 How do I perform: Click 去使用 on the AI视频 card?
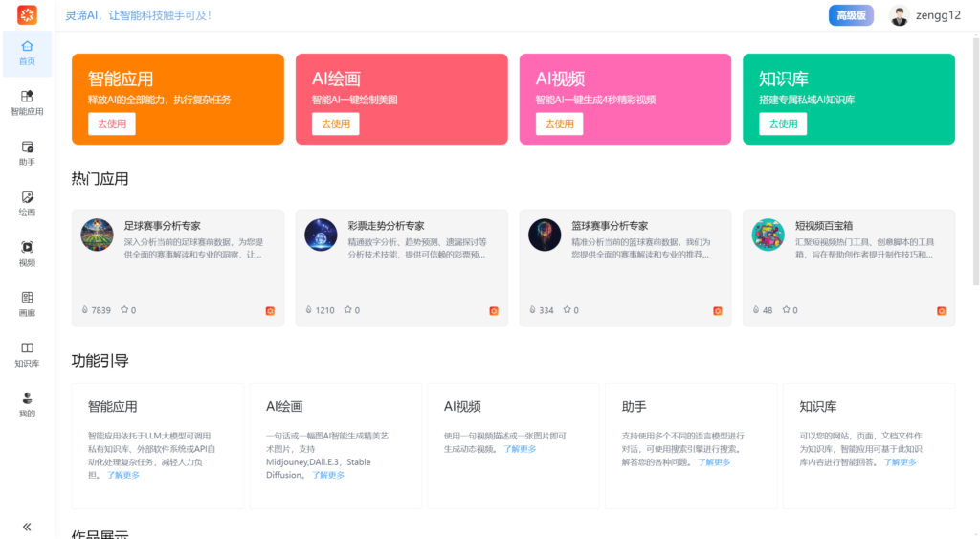coord(559,124)
